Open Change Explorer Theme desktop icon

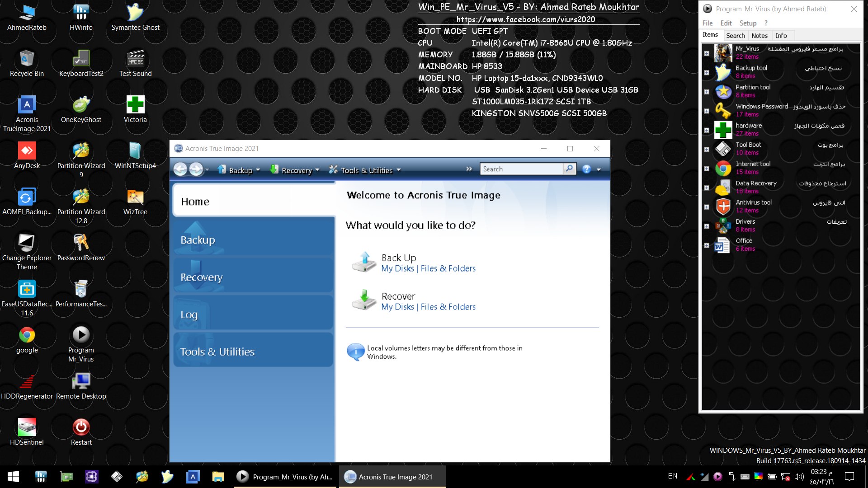pos(27,252)
